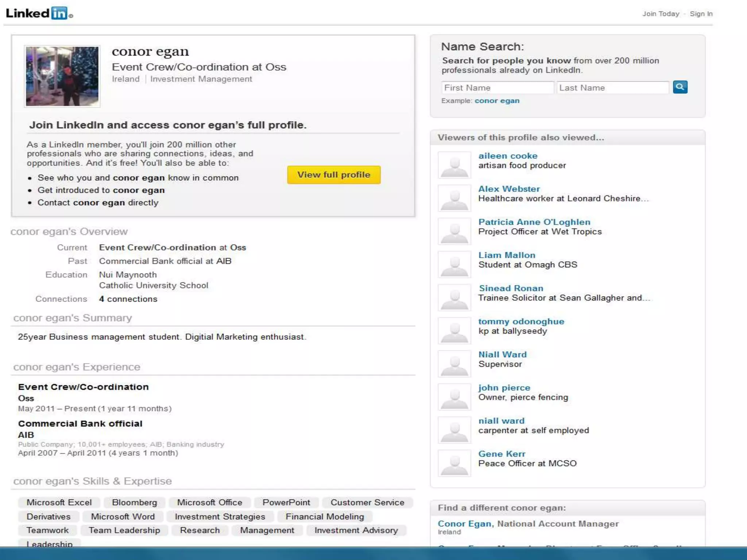Click the blue name search magnifier icon
The width and height of the screenshot is (747, 560).
680,87
